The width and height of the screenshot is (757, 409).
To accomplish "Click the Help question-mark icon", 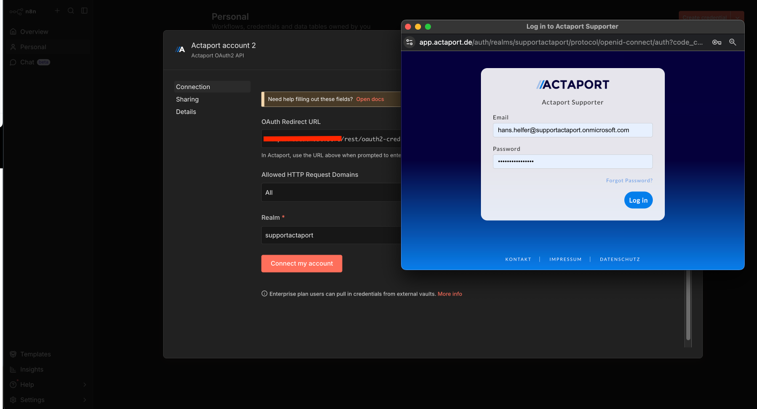I will tap(13, 384).
